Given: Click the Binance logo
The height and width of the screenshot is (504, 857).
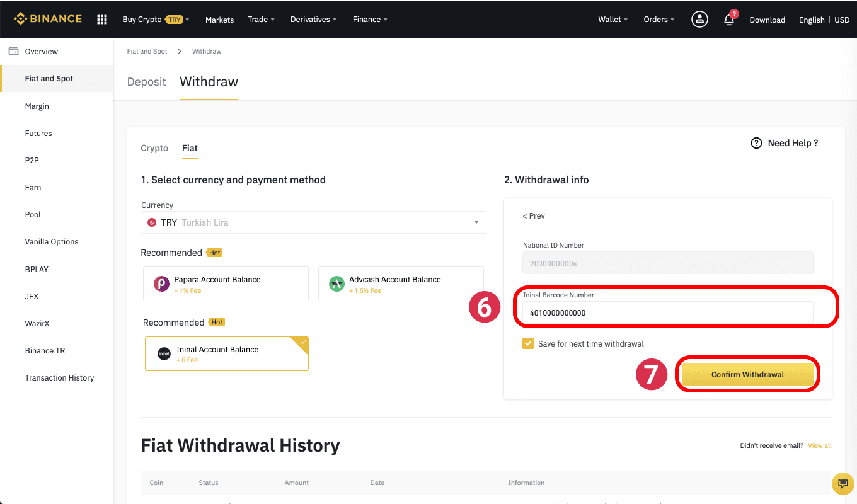Looking at the screenshot, I should (x=48, y=19).
